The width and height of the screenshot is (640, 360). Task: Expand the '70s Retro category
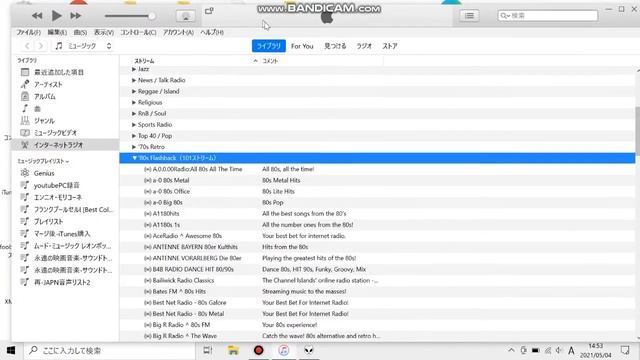point(134,147)
